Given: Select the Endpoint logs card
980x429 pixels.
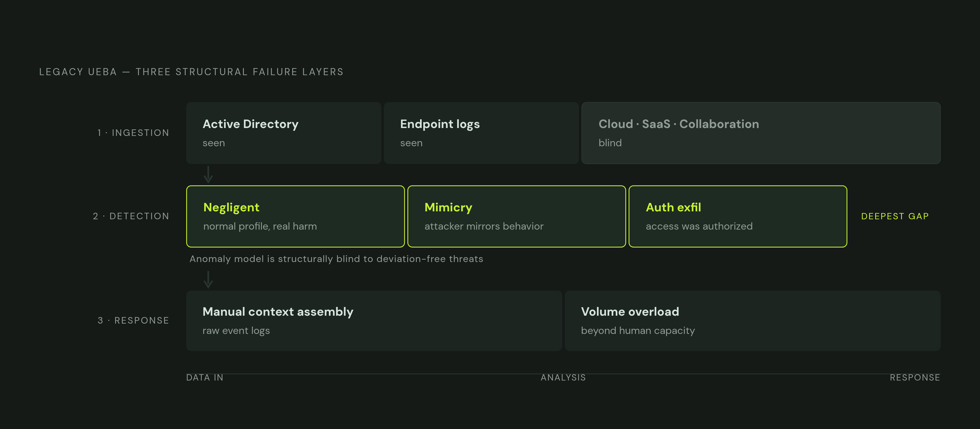Looking at the screenshot, I should click(481, 133).
